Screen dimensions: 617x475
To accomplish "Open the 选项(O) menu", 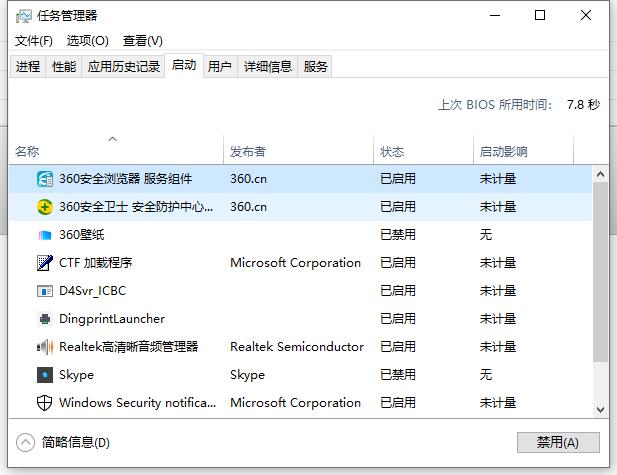I will pos(88,41).
